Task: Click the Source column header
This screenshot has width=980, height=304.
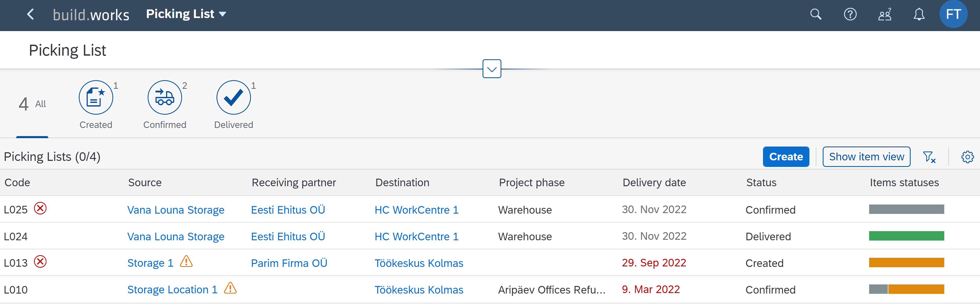Action: click(145, 183)
